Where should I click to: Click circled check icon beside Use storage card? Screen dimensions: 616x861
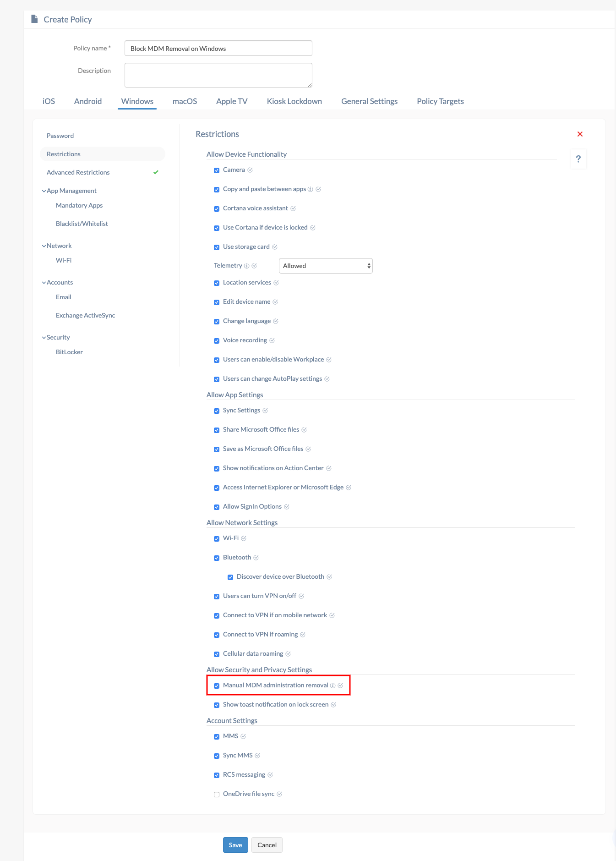coord(275,247)
